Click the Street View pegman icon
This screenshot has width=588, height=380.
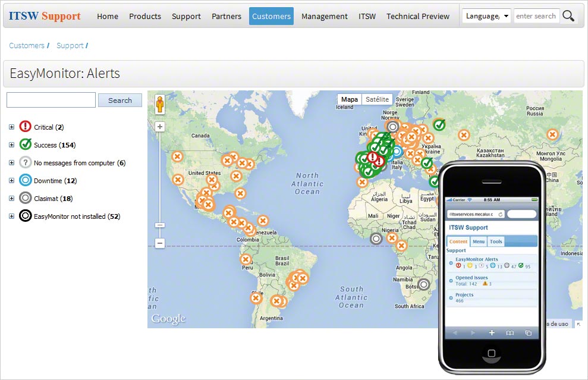[160, 104]
